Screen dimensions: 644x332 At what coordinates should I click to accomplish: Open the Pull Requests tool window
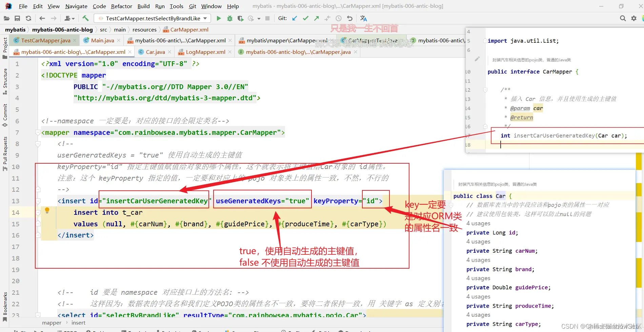tap(5, 153)
